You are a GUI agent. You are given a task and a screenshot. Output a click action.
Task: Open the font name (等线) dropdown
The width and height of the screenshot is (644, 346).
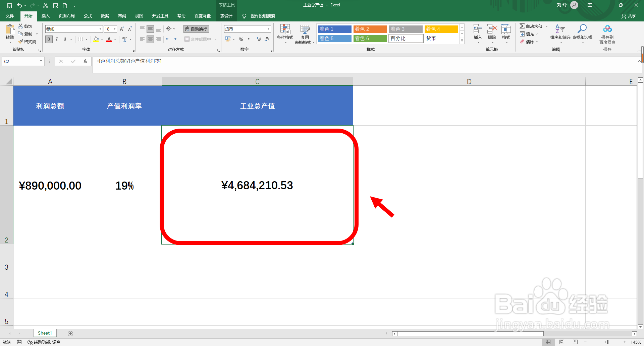pos(100,29)
